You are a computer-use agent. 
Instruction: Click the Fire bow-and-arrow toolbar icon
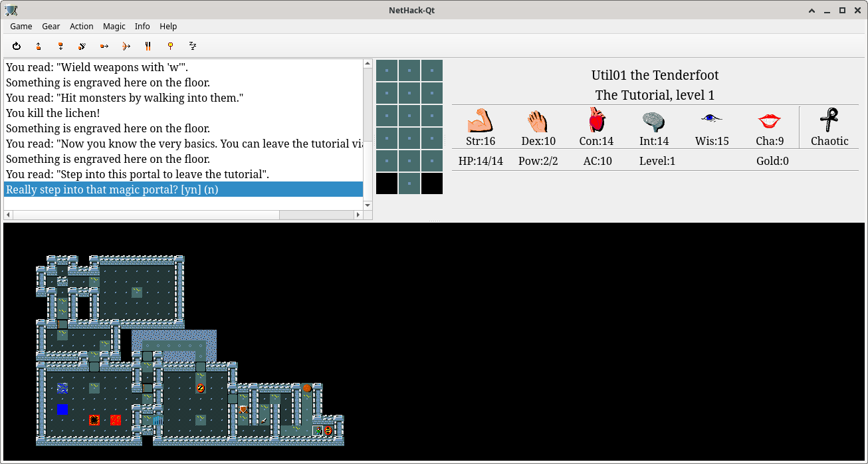click(126, 46)
